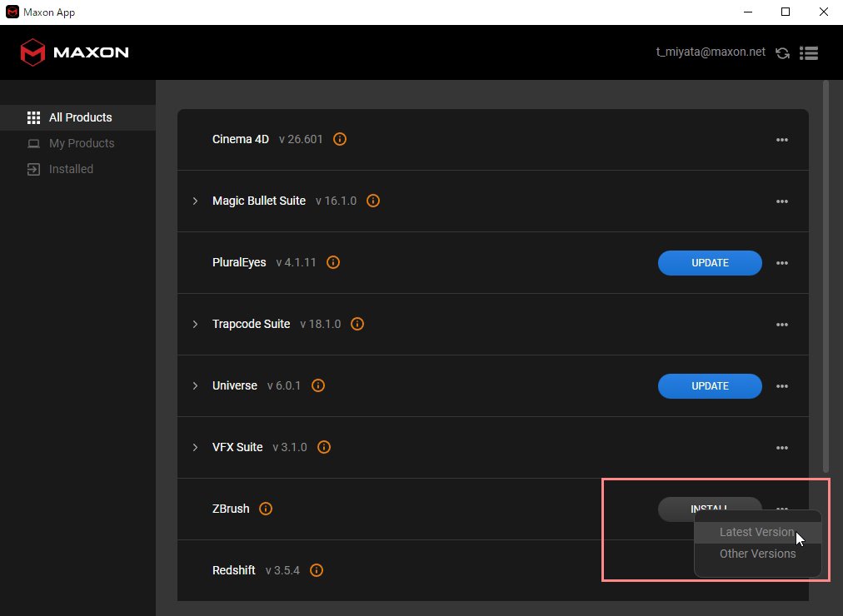Switch to My Products section

tap(78, 143)
